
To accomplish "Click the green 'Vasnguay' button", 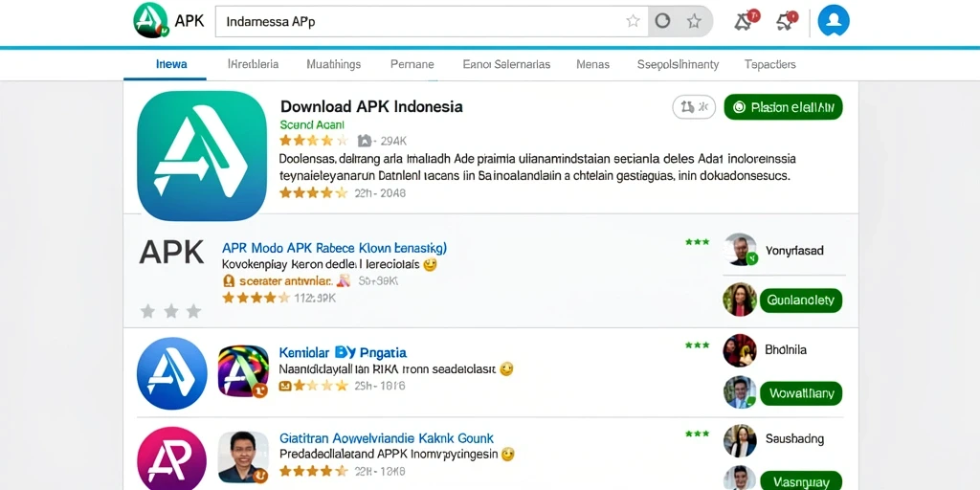I will [801, 482].
